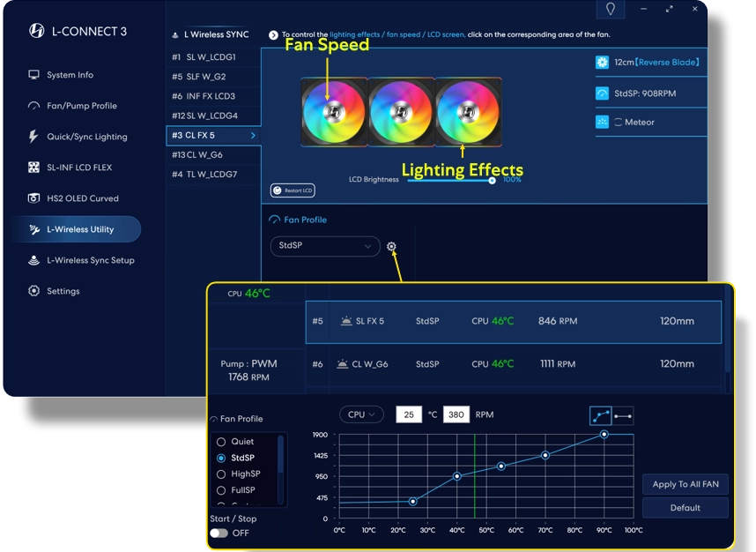Toggle the Start / Stop switch
Viewport: 756px width, 552px height.
click(219, 533)
